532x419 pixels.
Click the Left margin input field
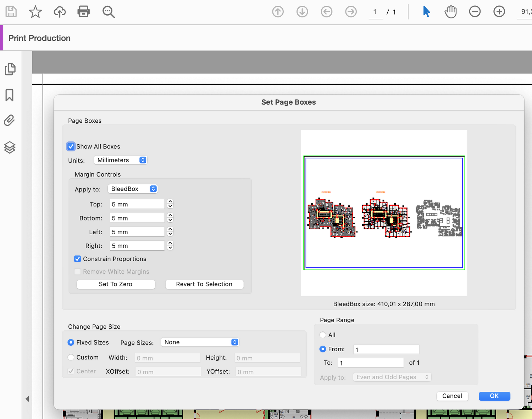click(x=137, y=232)
